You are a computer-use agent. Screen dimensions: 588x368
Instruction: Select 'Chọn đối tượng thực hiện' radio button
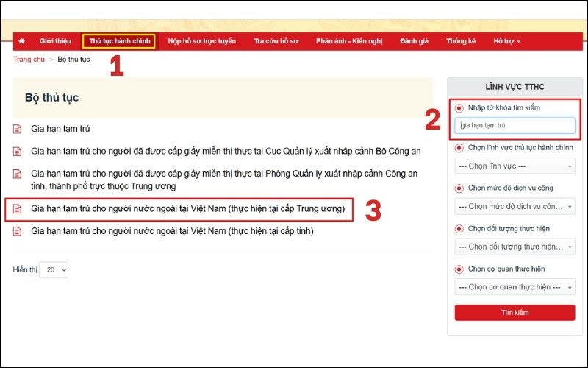[459, 228]
